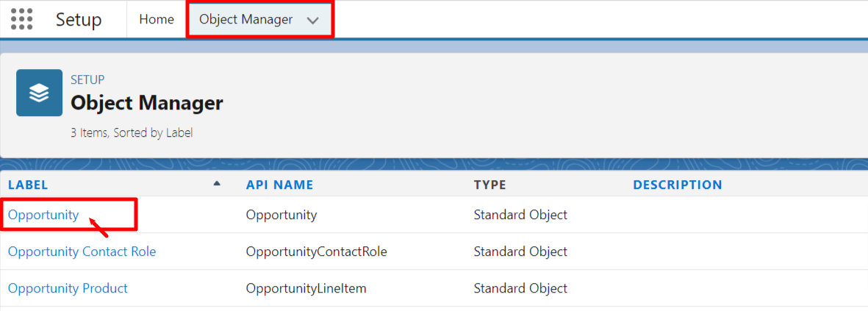Select the OpportunityContactRole API name cell
The image size is (868, 311).
316,251
